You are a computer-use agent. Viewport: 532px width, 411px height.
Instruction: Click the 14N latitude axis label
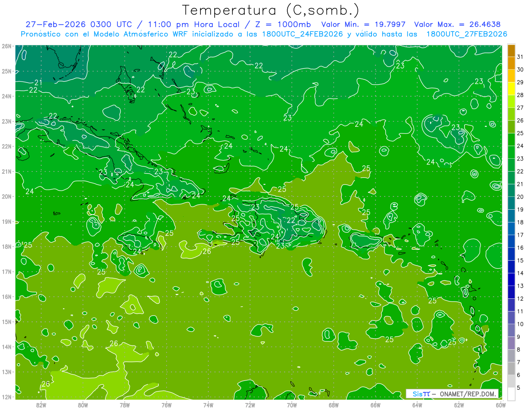click(x=7, y=347)
